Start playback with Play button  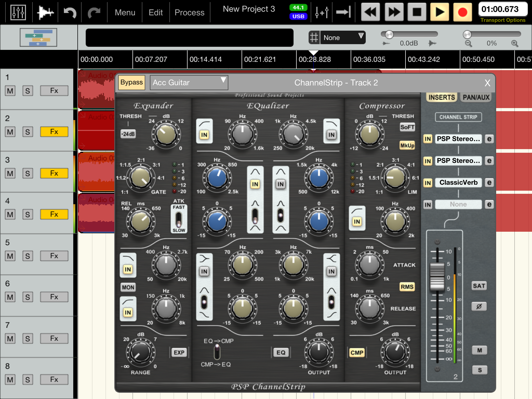pos(440,12)
